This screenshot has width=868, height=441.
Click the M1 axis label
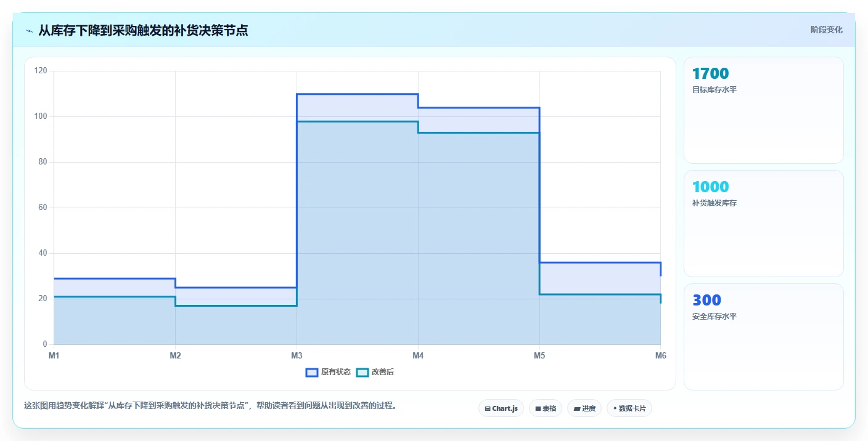coord(54,356)
